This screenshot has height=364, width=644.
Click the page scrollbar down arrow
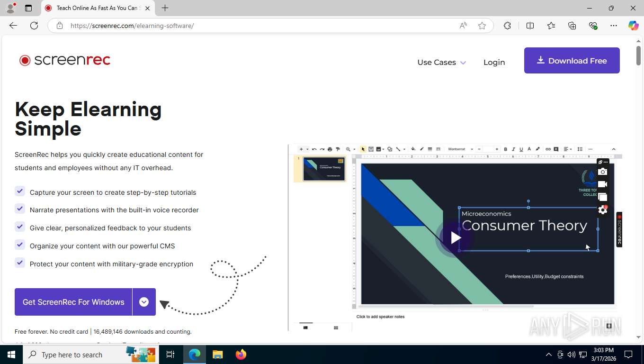pos(638,337)
